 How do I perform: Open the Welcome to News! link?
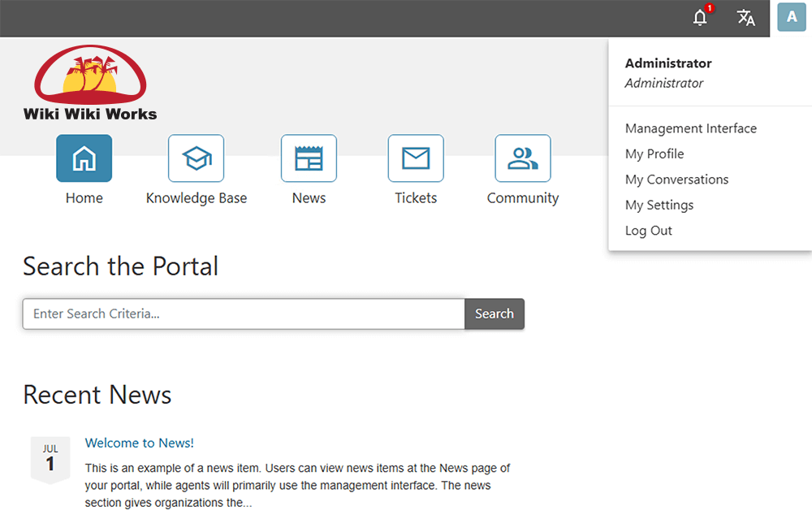tap(140, 443)
